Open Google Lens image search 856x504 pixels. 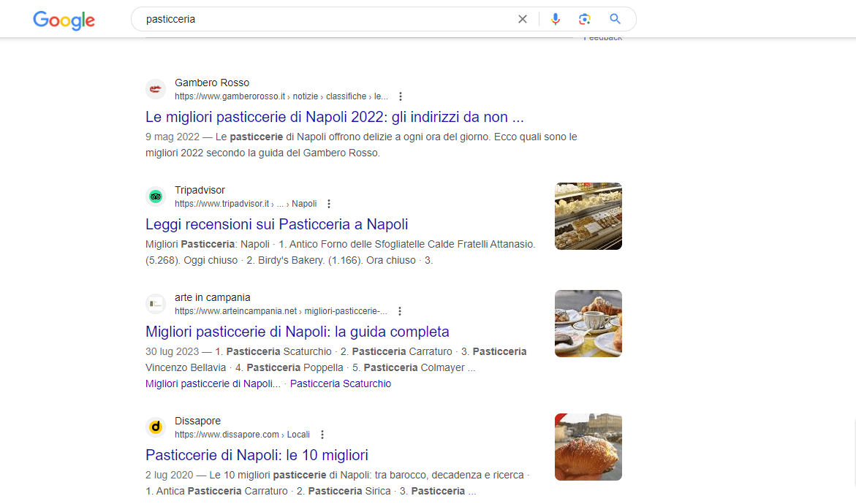pyautogui.click(x=584, y=19)
